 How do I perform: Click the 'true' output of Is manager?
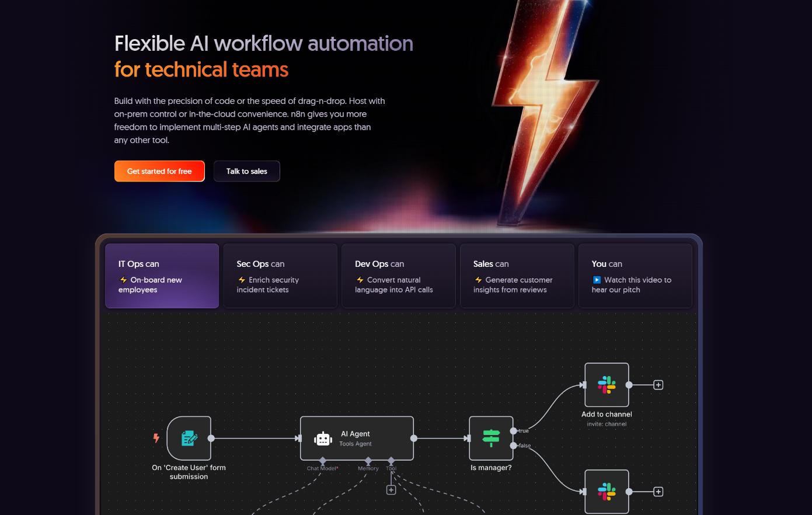(514, 431)
